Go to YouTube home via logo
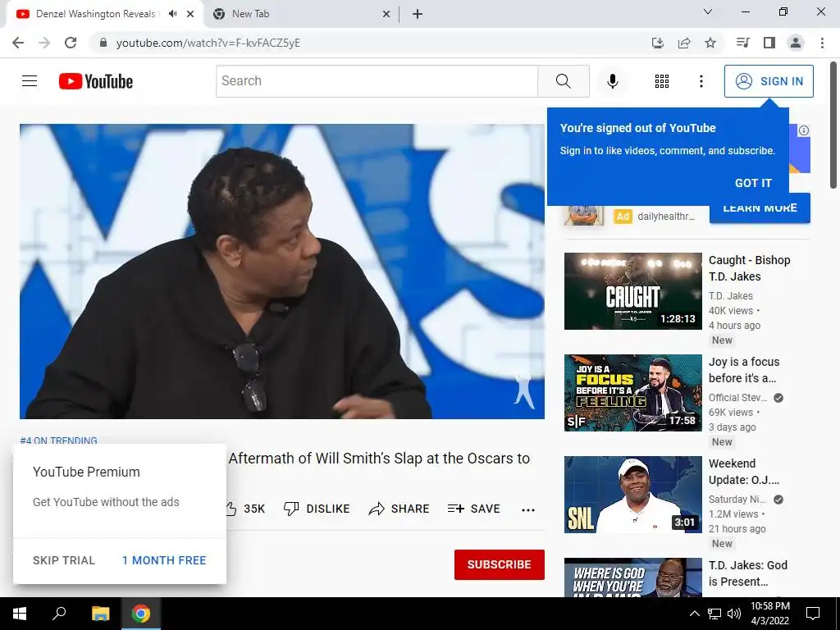Screen dimensions: 840x630 pyautogui.click(x=96, y=81)
